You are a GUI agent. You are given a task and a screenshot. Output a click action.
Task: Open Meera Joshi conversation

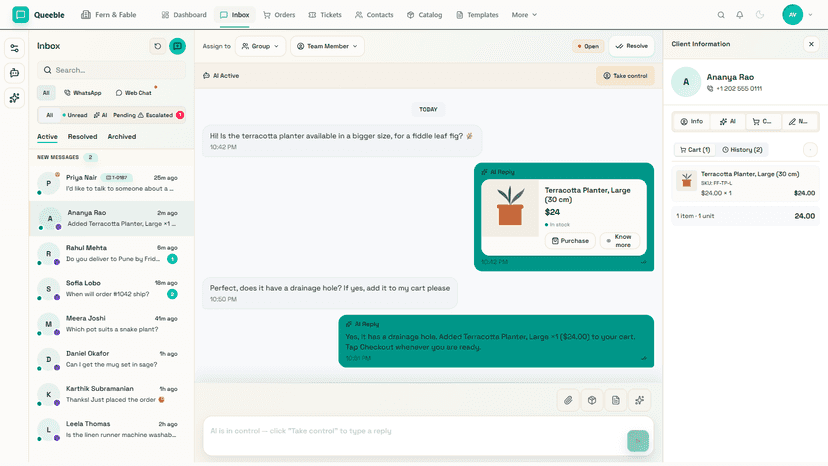[111, 324]
